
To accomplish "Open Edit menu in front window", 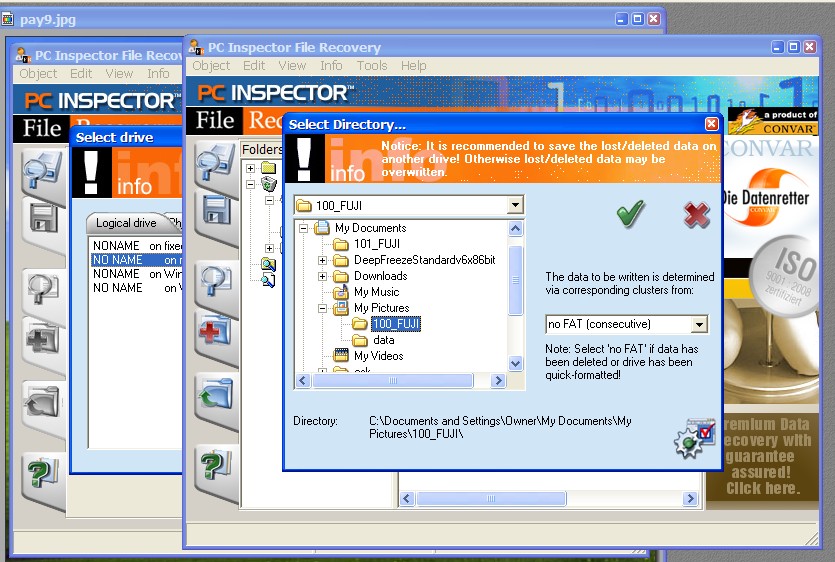I will coord(254,66).
